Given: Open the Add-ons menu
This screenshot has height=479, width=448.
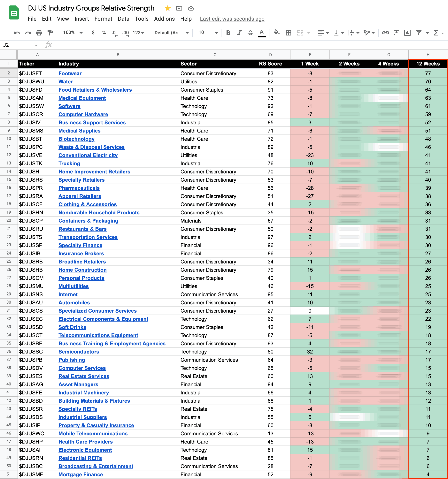Looking at the screenshot, I should [164, 19].
